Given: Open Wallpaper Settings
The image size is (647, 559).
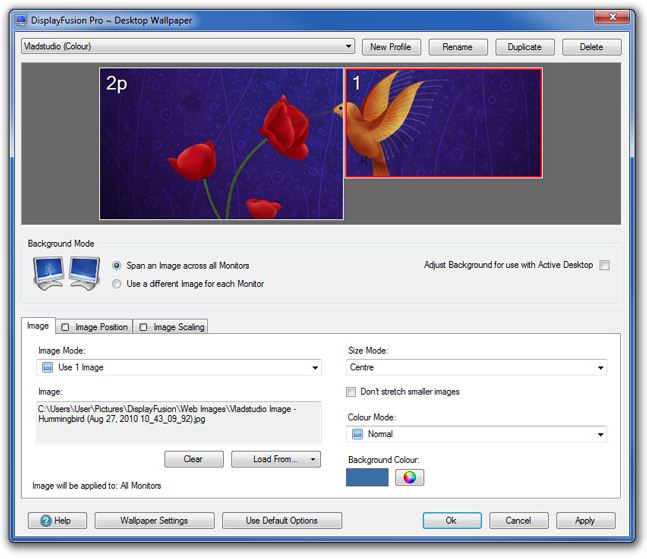Looking at the screenshot, I should coord(154,521).
